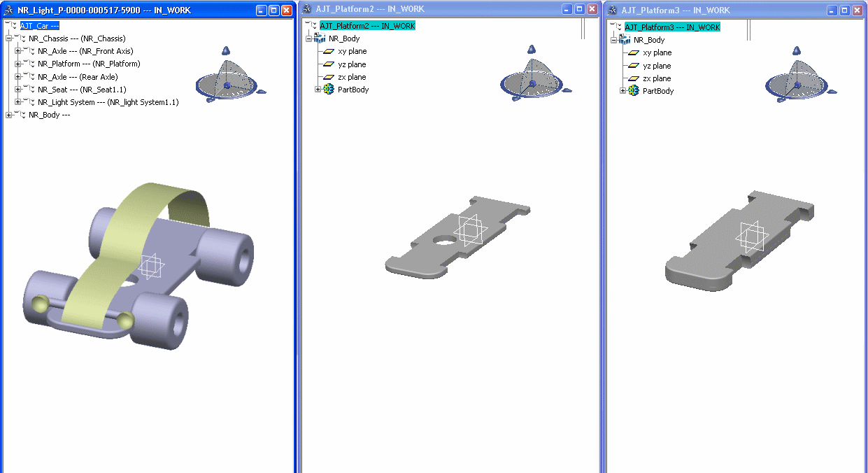
Task: Select the AJT_Car root node
Action: point(39,26)
